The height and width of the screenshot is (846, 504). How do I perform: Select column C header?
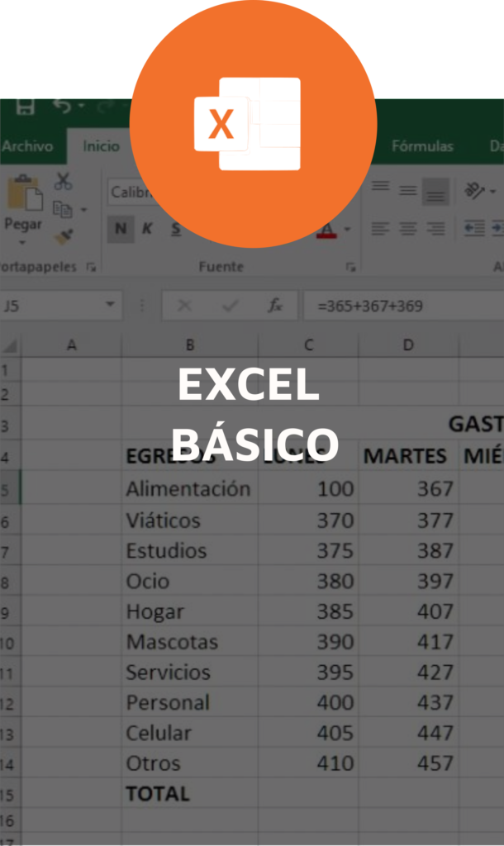309,345
